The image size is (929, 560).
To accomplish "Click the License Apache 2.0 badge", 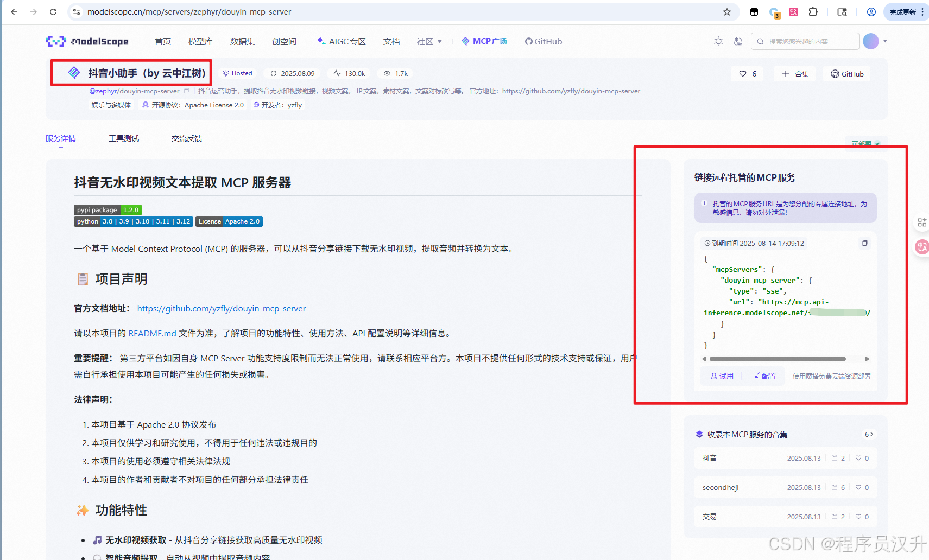I will pos(229,221).
